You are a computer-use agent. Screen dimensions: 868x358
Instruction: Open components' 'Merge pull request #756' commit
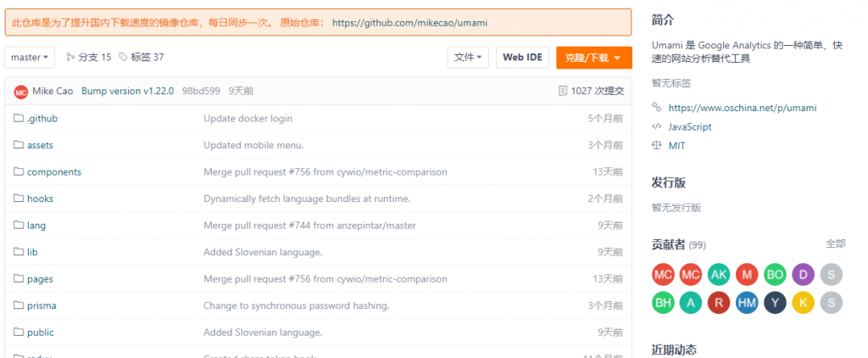tap(325, 172)
